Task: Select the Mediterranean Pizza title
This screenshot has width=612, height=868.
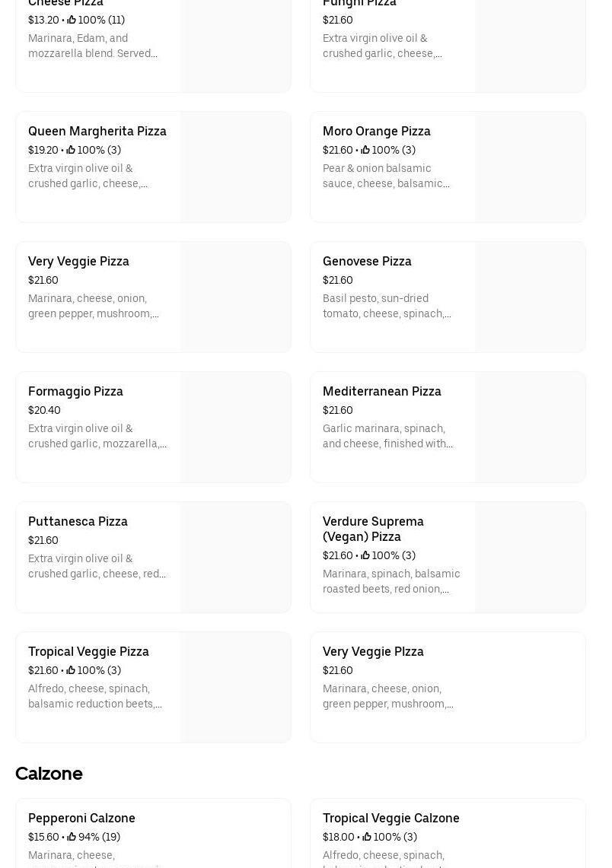Action: click(x=381, y=391)
